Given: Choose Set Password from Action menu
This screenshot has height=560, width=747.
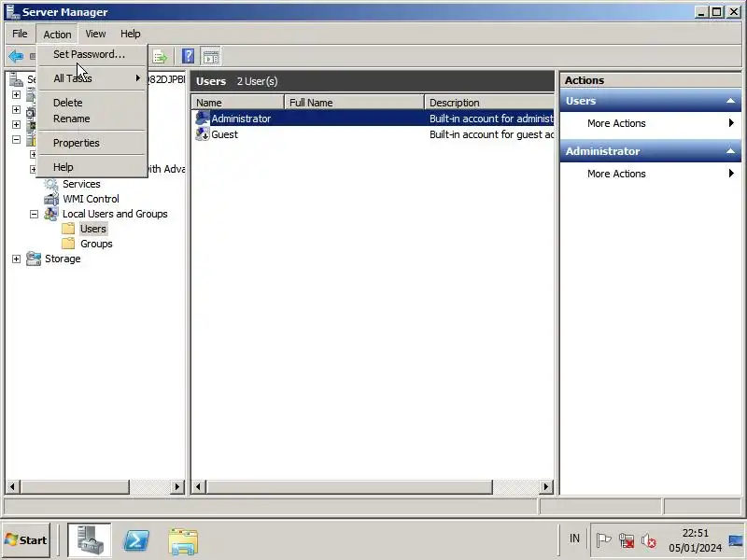Looking at the screenshot, I should (x=92, y=54).
